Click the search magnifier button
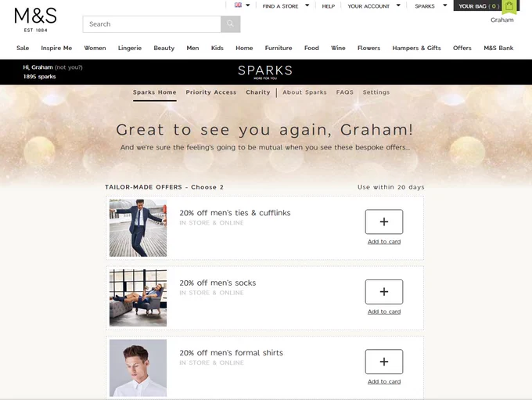 (230, 24)
